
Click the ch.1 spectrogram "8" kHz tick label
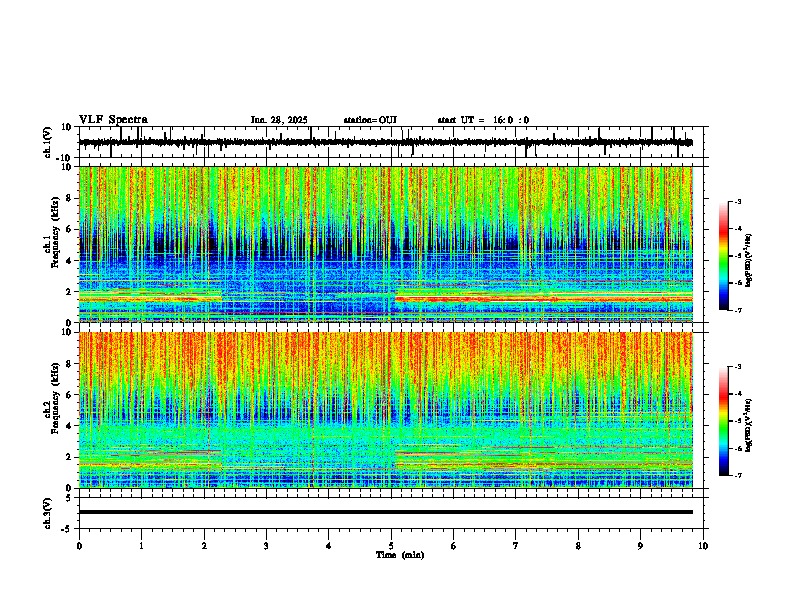[69, 198]
